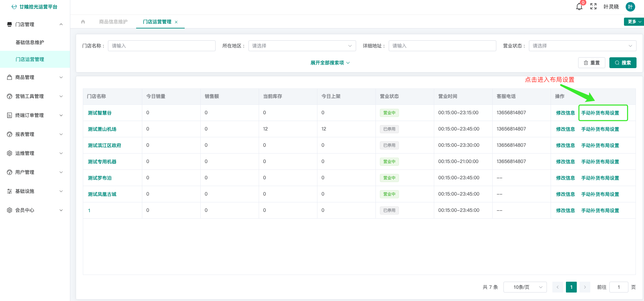Open the 营业状态 dropdown
Screen dimensions: 644x301
[583, 46]
